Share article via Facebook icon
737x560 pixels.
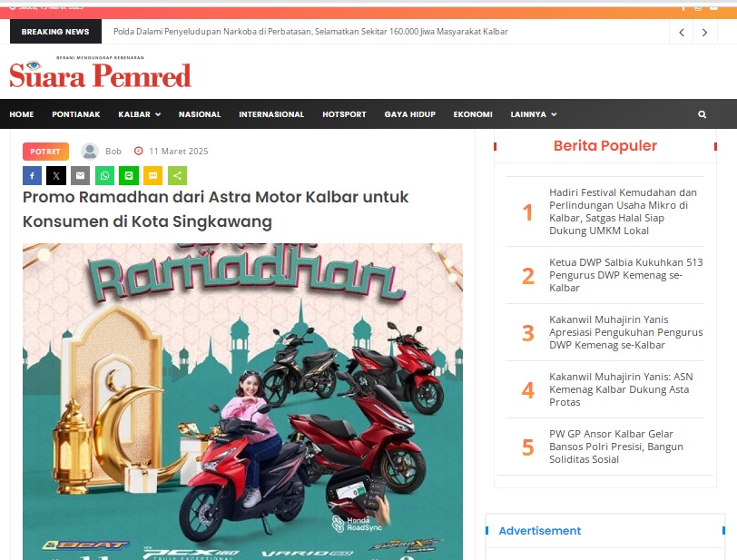point(32,175)
